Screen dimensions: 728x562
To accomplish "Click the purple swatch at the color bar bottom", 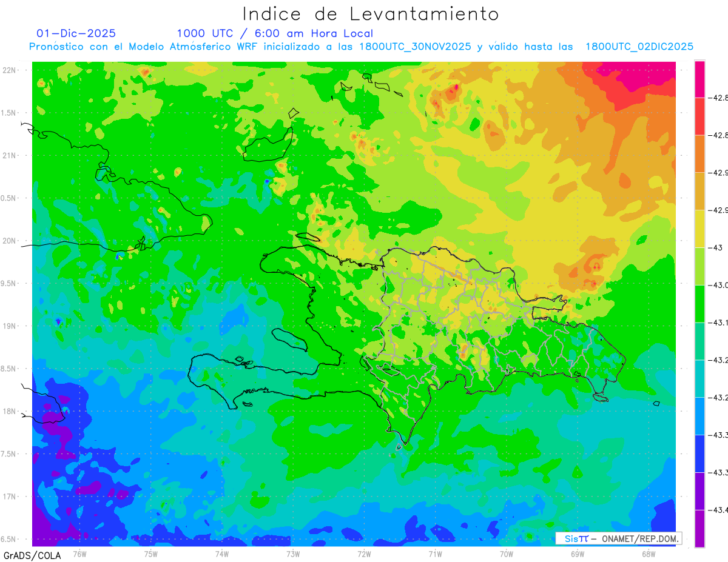I will pos(699,528).
